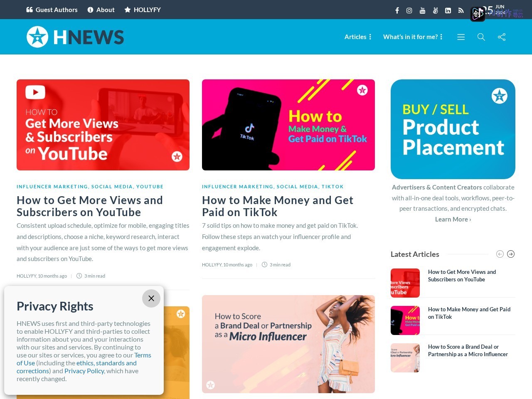
Task: Click the clock icon under TikTok article
Action: [x=264, y=264]
